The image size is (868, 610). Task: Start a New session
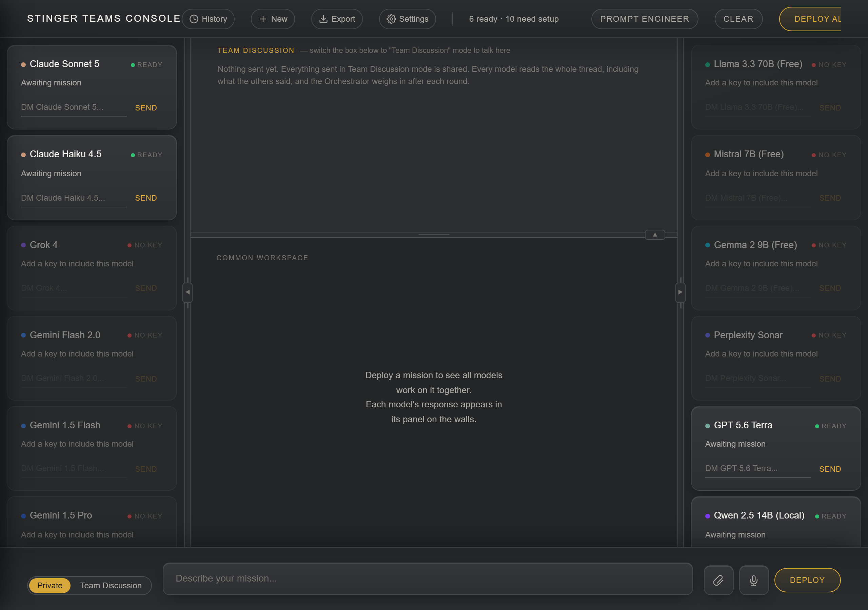click(273, 19)
